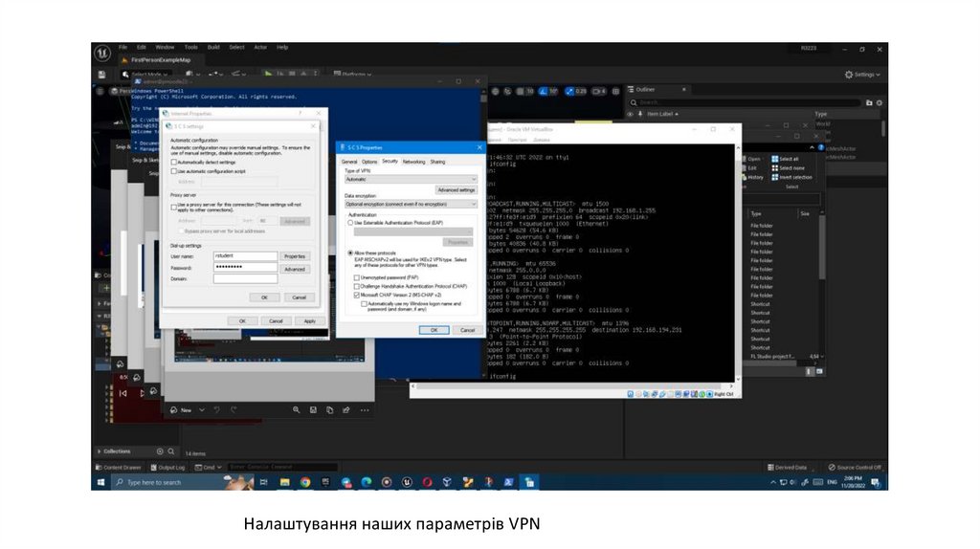Open VirtualBox cube icon from taskbar
The width and height of the screenshot is (980, 549).
[447, 482]
